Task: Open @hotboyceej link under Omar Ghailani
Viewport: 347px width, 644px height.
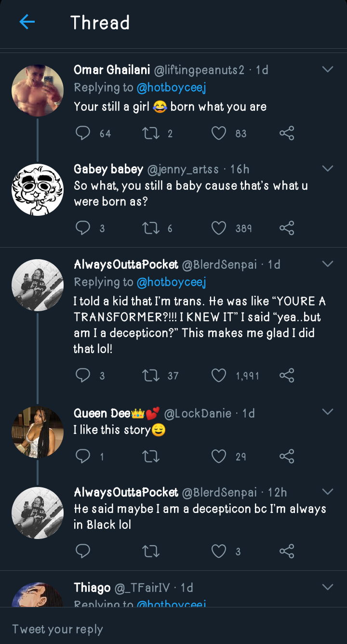Action: (171, 88)
